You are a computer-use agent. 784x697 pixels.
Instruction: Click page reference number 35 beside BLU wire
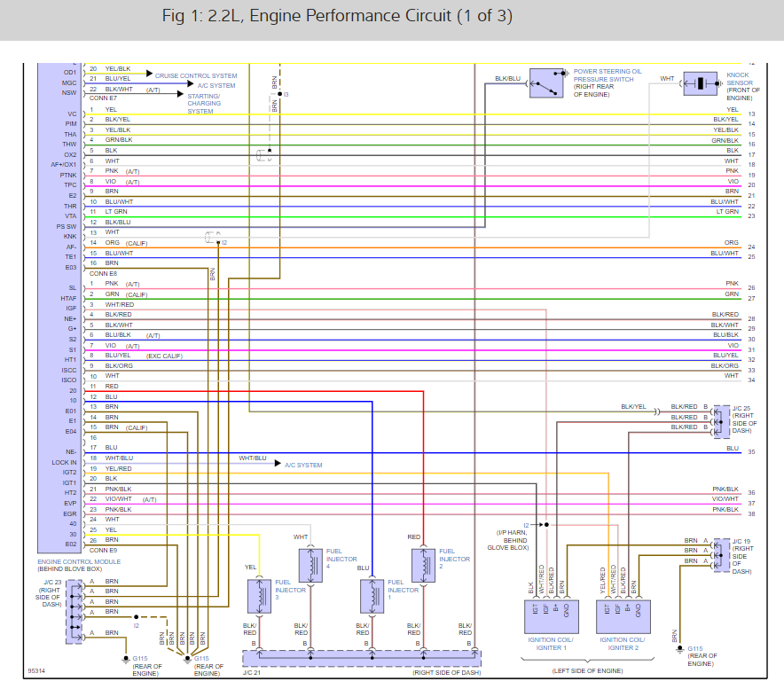751,452
